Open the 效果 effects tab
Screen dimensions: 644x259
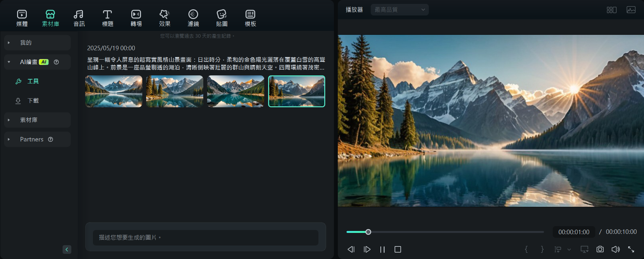coord(165,18)
